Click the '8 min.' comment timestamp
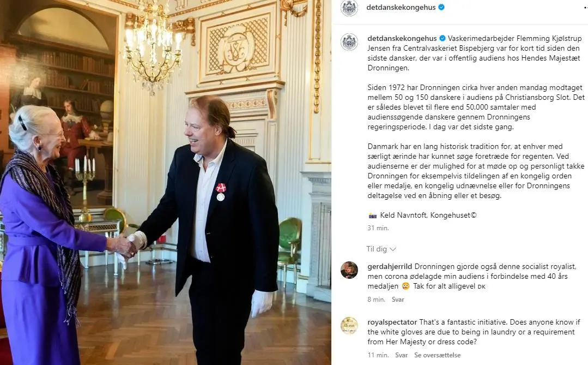The image size is (588, 365). coord(376,300)
